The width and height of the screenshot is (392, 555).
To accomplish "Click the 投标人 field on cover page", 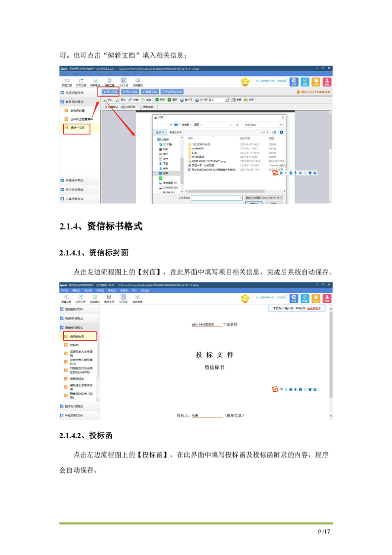I will coord(207,416).
